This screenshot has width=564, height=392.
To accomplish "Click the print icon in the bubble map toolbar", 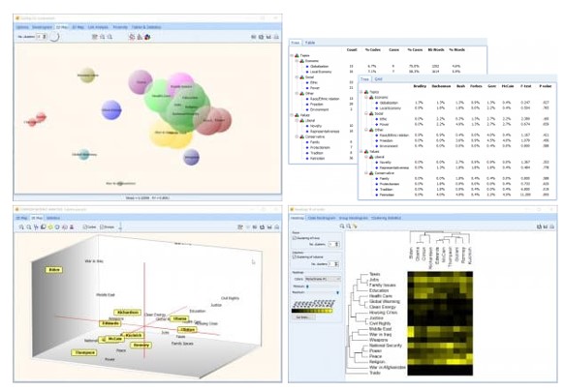I will pyautogui.click(x=276, y=37).
